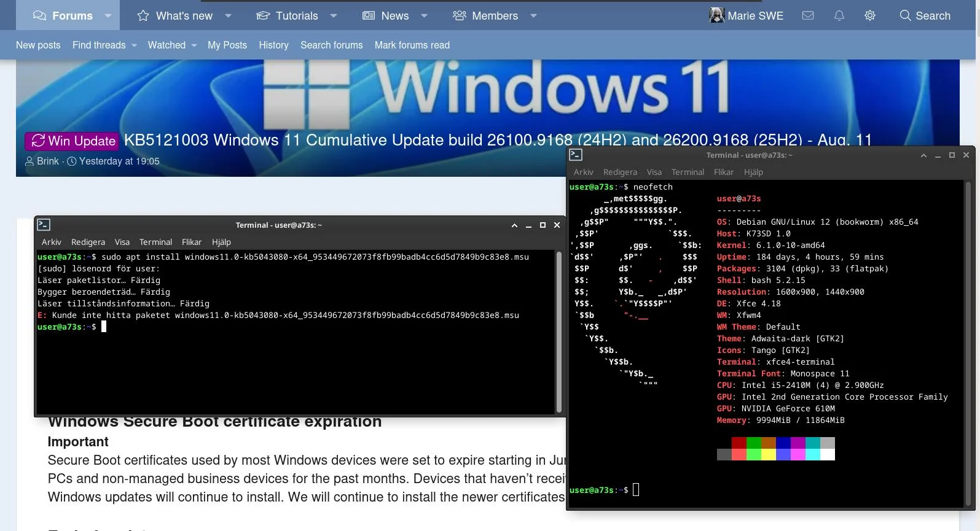This screenshot has height=531, width=980.
Task: Expand the Forums dropdown arrow
Action: click(x=108, y=15)
